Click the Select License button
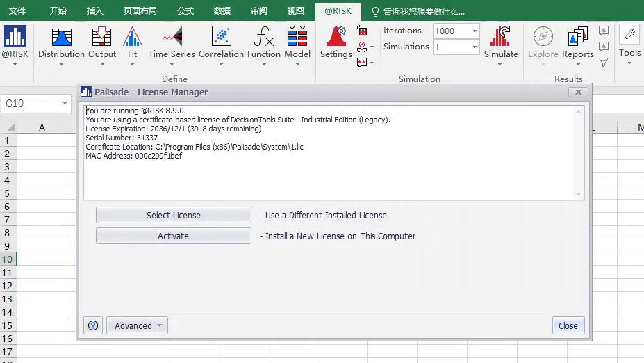The height and width of the screenshot is (363, 644). pos(173,215)
